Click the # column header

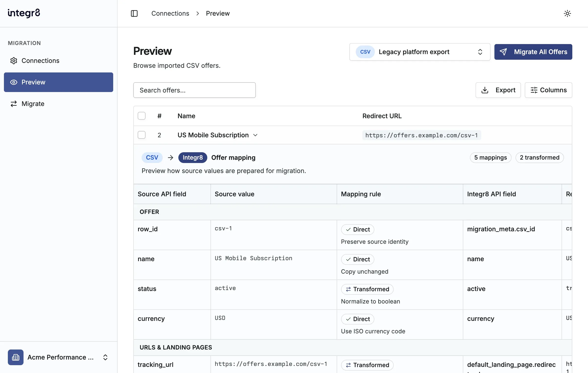[159, 116]
